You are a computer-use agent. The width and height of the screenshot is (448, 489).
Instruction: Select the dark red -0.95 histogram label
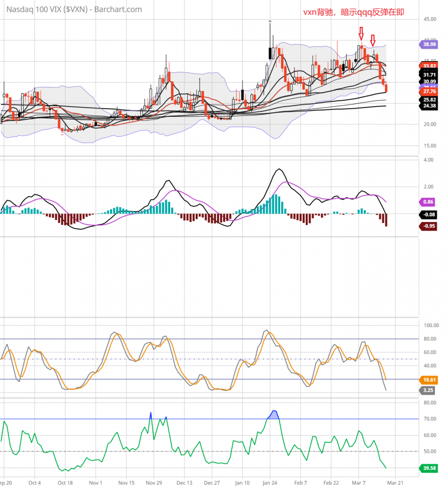point(429,226)
